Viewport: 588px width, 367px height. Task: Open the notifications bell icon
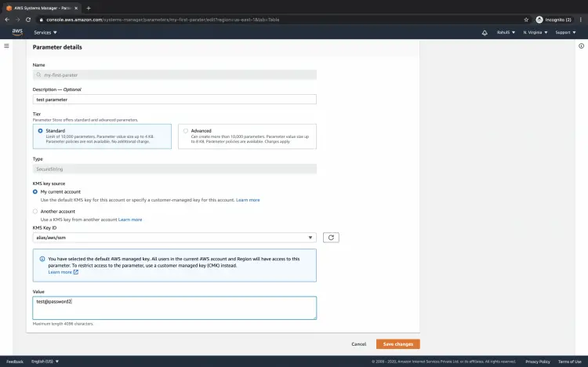click(485, 33)
